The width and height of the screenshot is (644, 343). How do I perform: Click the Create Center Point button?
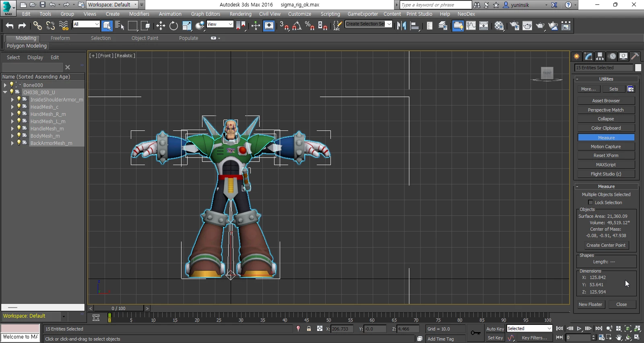point(606,245)
